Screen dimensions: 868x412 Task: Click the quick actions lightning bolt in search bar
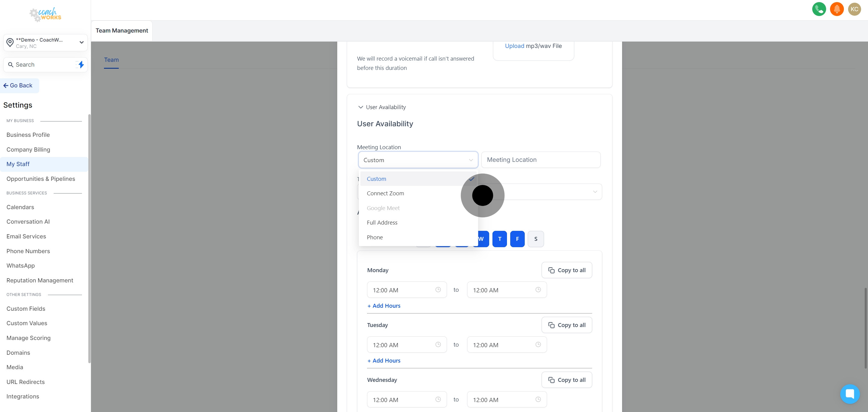(x=80, y=64)
